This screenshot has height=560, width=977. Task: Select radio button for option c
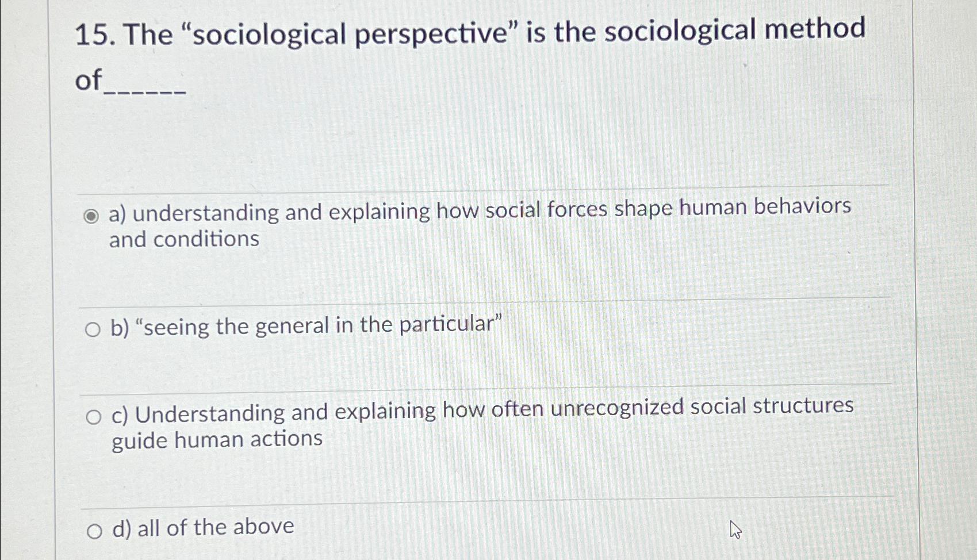[93, 416]
